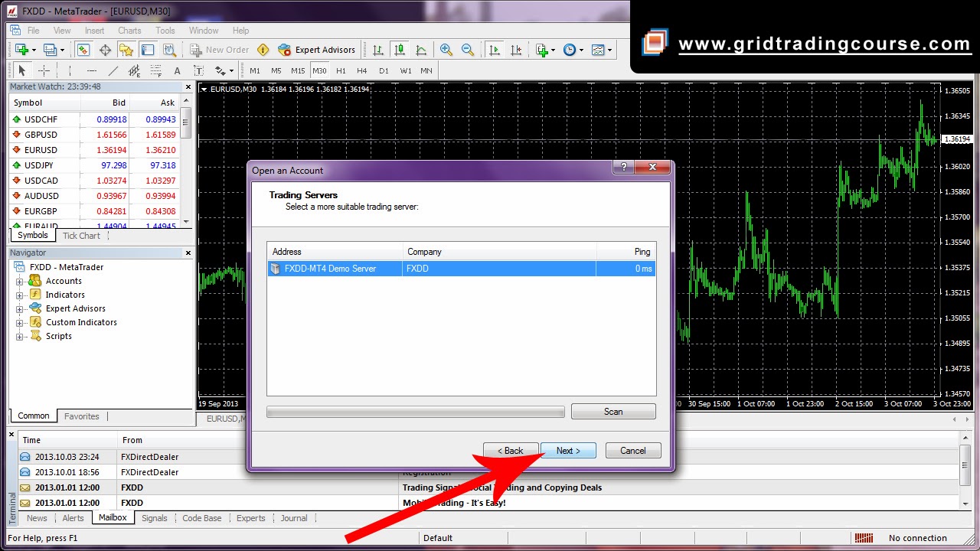Click the New Order button
Screen dimensions: 980x551
(x=220, y=50)
